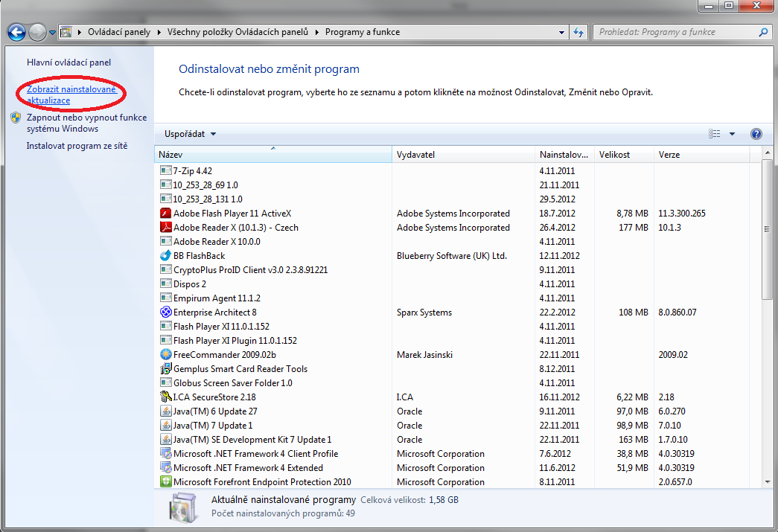This screenshot has height=532, width=778.
Task: Expand the view options dropdown arrow
Action: [x=732, y=134]
